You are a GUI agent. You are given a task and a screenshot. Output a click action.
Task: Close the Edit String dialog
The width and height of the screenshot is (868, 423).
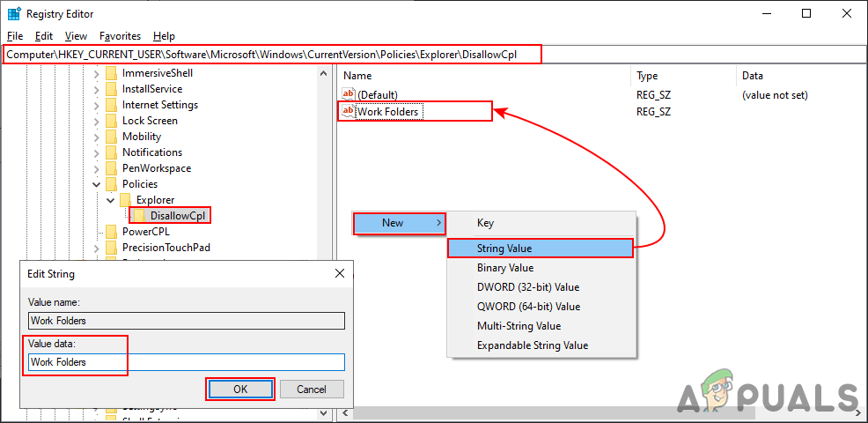(x=340, y=273)
